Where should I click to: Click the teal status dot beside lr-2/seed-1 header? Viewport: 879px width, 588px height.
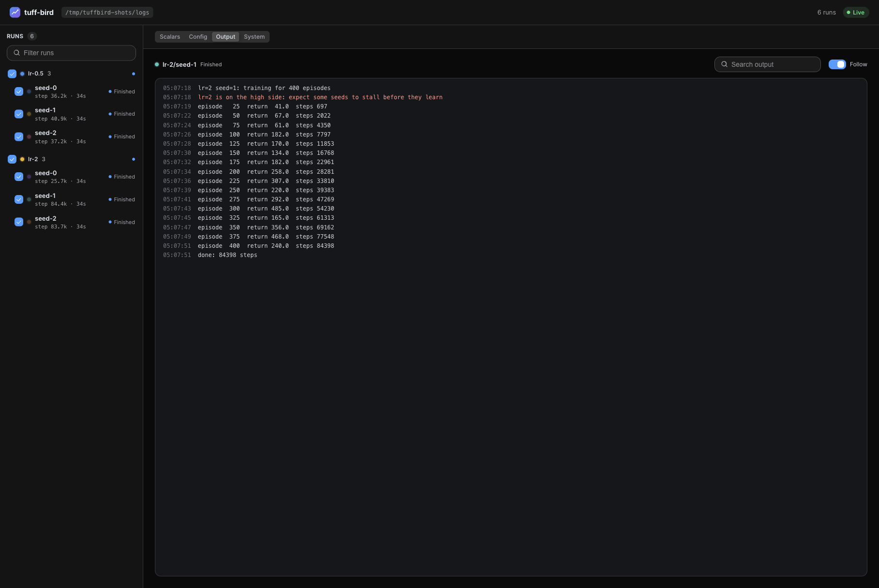[157, 64]
